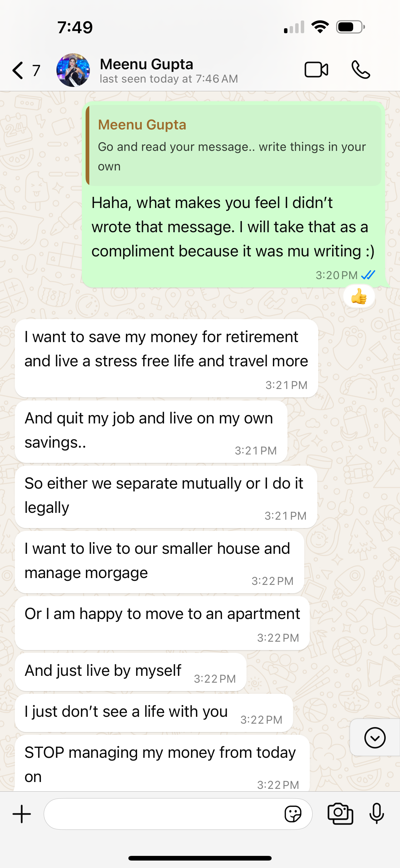Open the sticker picker in message field
The image size is (400, 868).
(x=293, y=814)
